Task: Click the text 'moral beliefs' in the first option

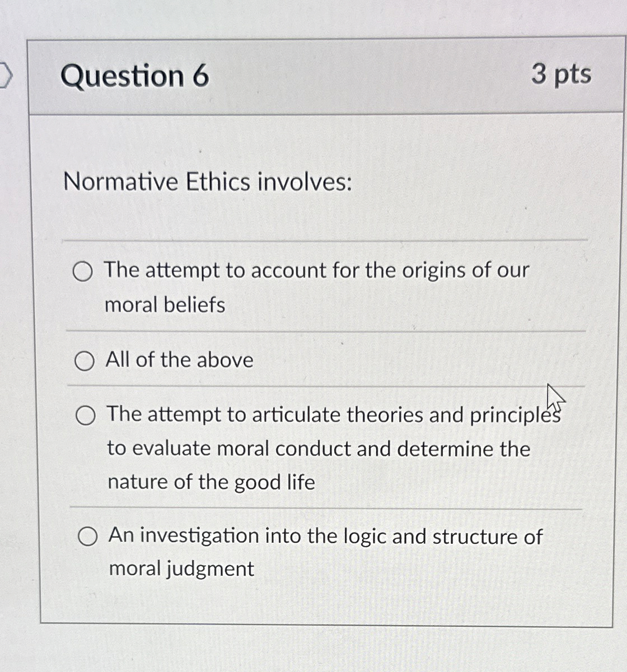Action: coord(164,305)
